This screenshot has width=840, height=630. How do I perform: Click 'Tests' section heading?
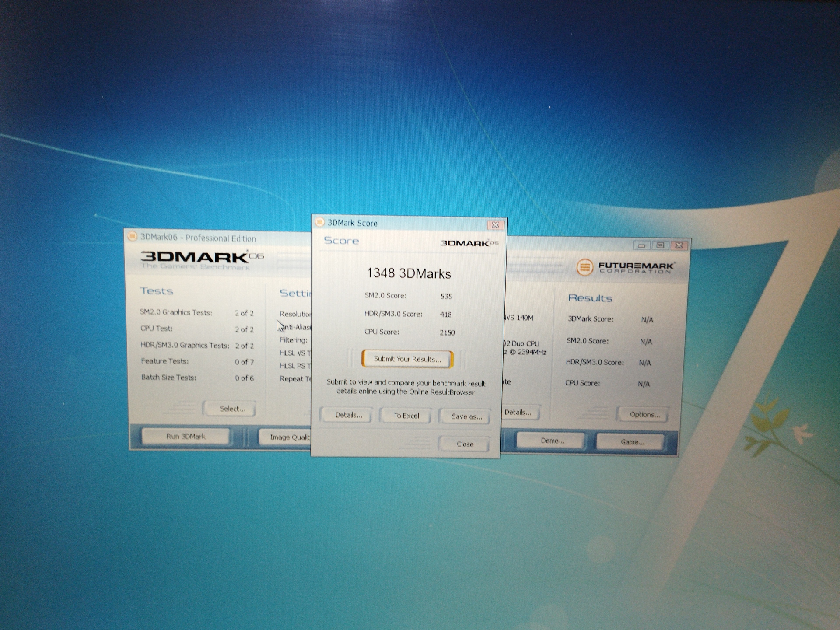(x=157, y=291)
